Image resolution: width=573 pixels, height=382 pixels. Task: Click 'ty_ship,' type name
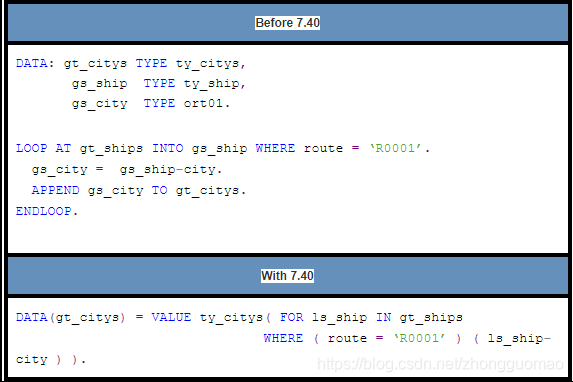coord(215,84)
